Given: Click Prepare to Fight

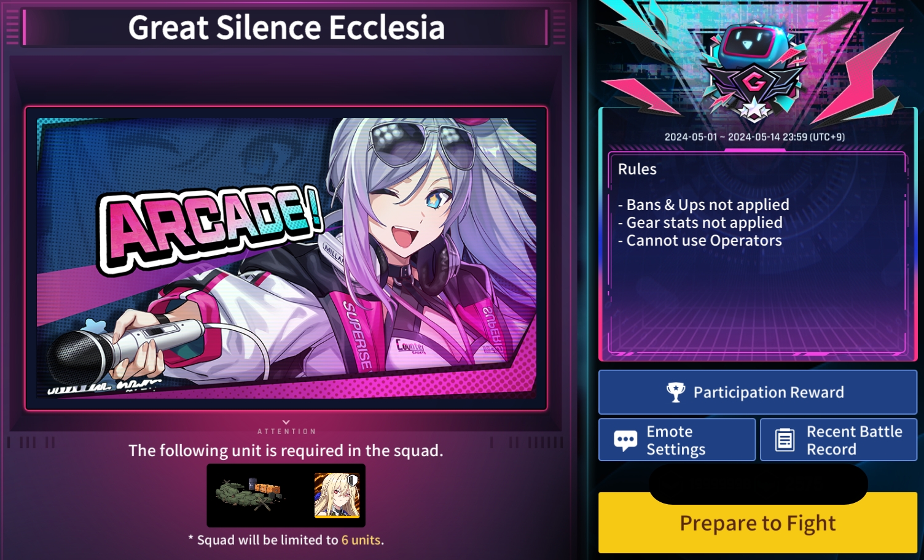Looking at the screenshot, I should pyautogui.click(x=758, y=523).
